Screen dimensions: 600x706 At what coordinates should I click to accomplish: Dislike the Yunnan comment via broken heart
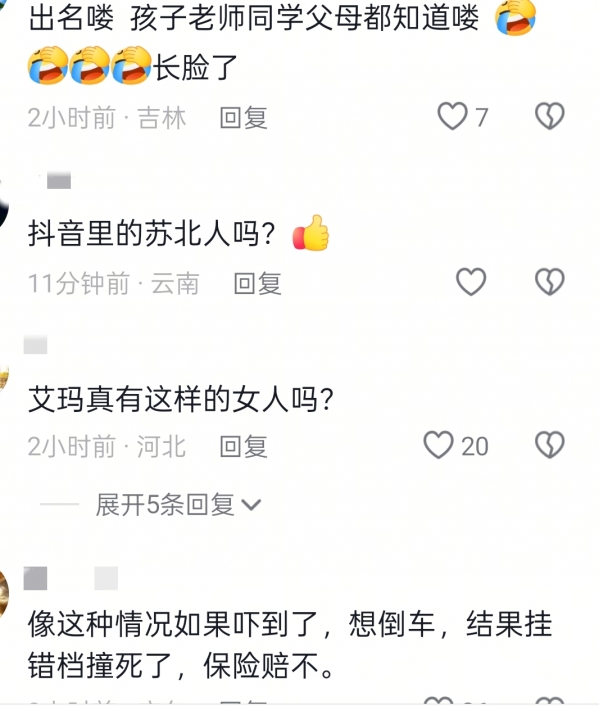point(550,282)
